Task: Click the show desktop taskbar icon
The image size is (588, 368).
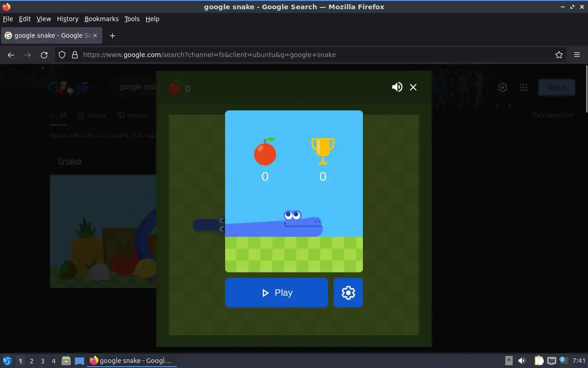Action: point(79,361)
